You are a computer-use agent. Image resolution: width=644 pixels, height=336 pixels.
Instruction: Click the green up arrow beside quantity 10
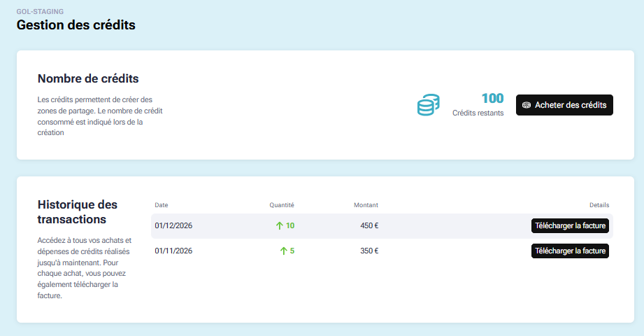point(280,226)
